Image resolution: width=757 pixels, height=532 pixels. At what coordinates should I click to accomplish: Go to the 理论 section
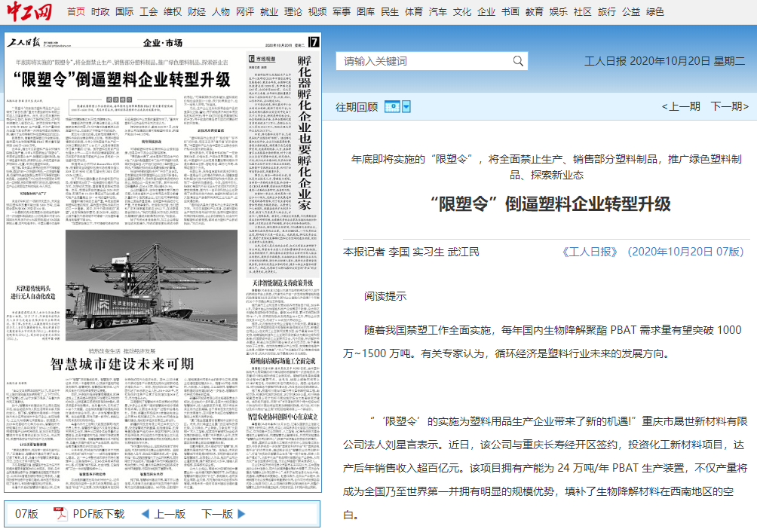(x=293, y=11)
